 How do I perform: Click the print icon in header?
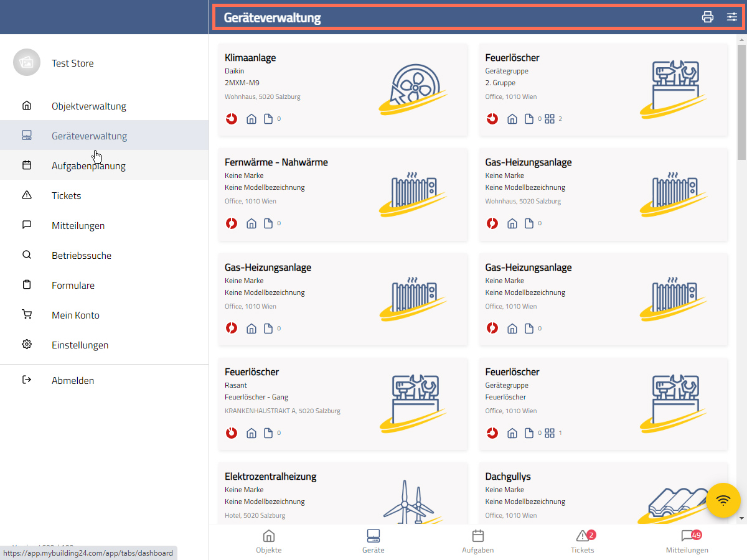click(708, 17)
